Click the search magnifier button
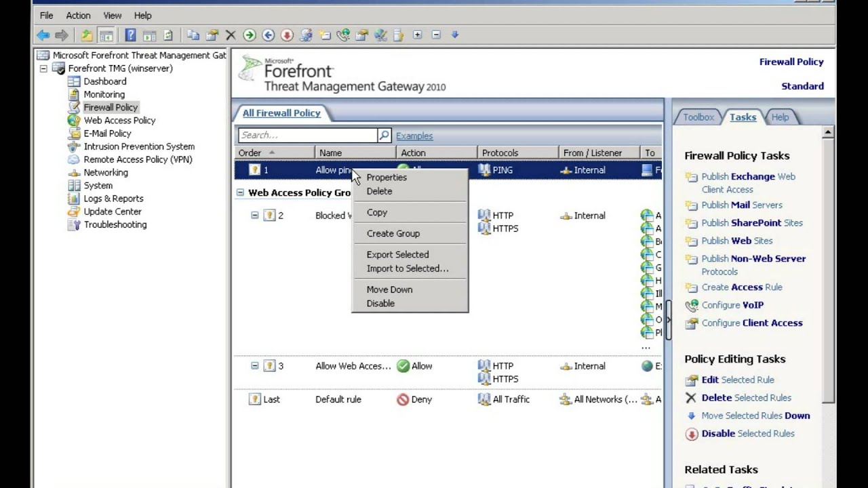The image size is (868, 488). pyautogui.click(x=384, y=135)
